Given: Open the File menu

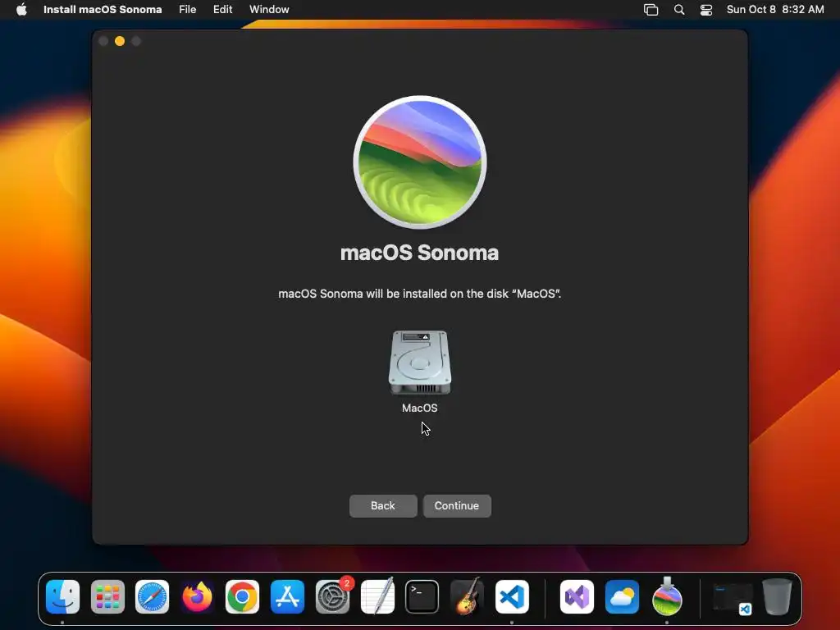Looking at the screenshot, I should 188,10.
